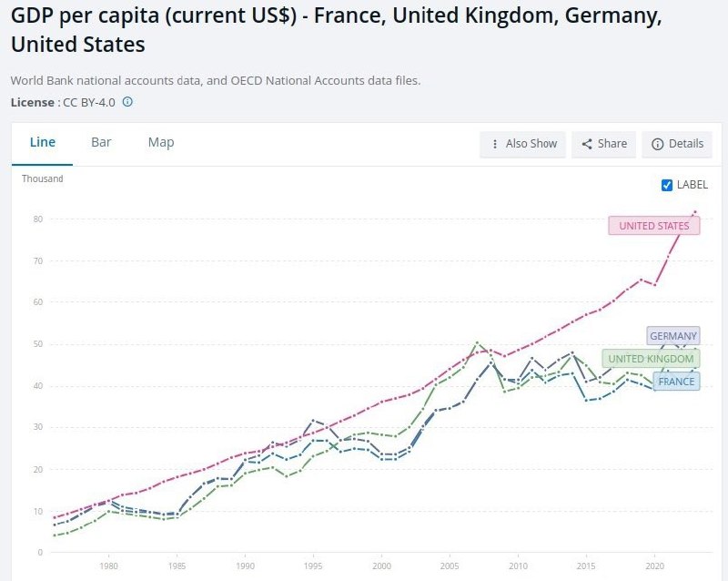Click the UNITED KINGDOM series label
Image resolution: width=728 pixels, height=581 pixels.
pyautogui.click(x=651, y=359)
